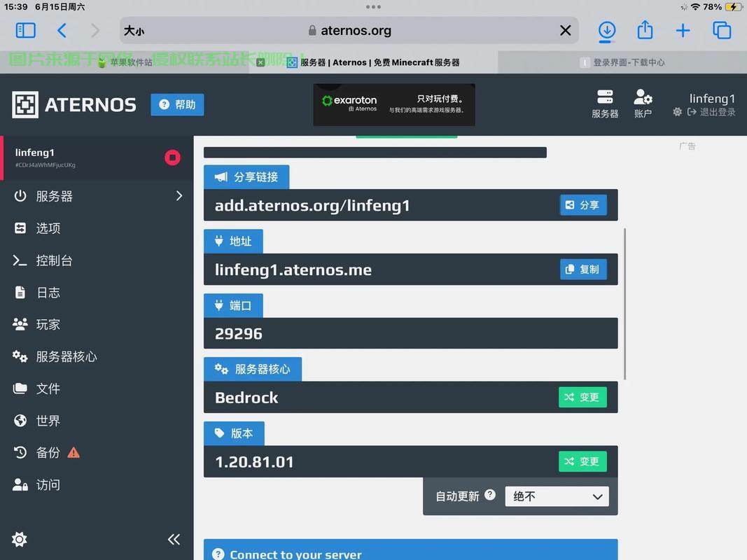747x560 pixels.
Task: Click the 端口 port label
Action: tap(233, 305)
